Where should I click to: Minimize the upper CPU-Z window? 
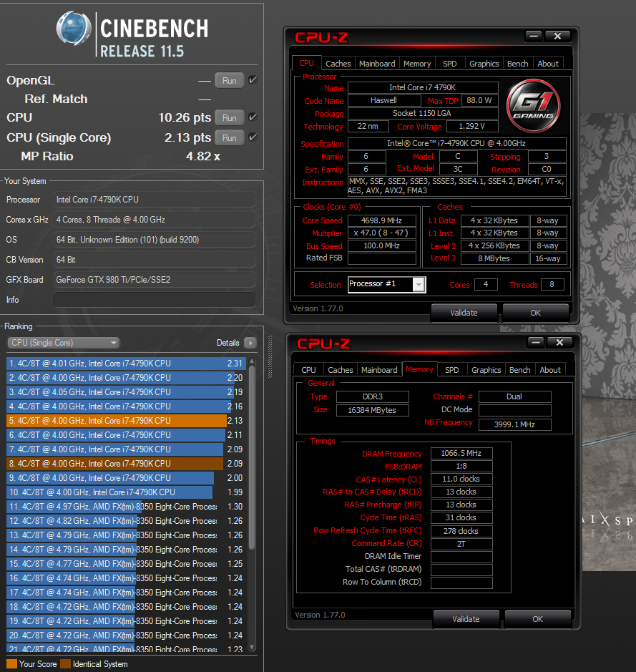pos(534,36)
